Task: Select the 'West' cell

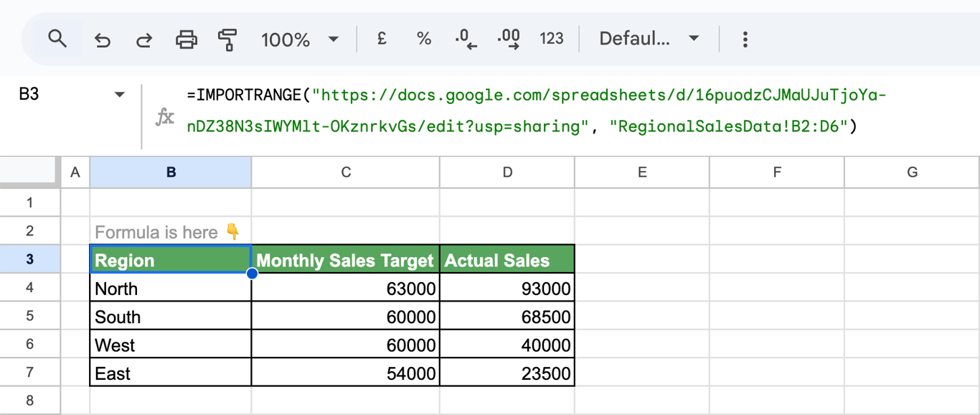Action: (x=171, y=345)
